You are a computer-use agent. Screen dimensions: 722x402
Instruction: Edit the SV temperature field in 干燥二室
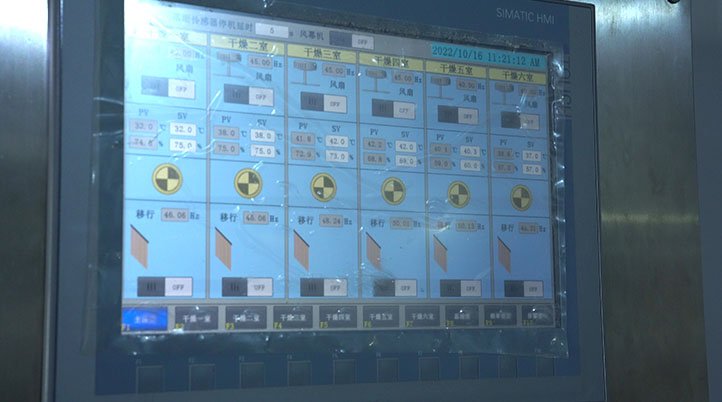pyautogui.click(x=262, y=134)
